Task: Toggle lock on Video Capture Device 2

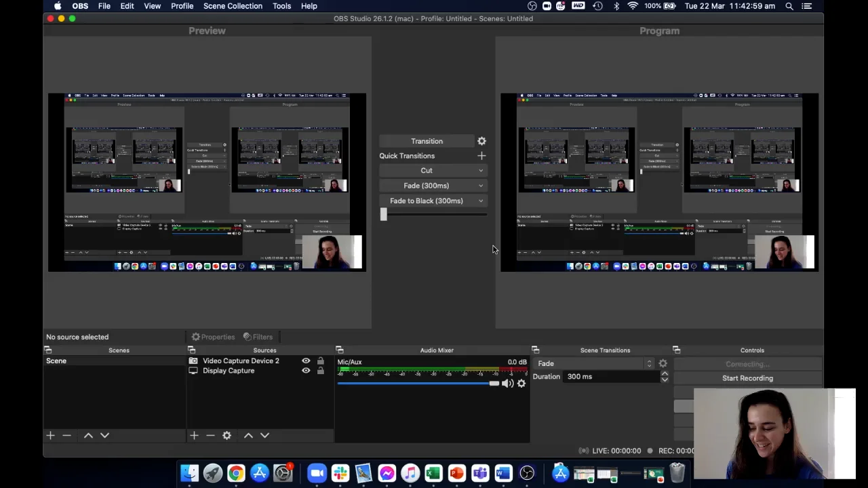Action: (x=321, y=361)
